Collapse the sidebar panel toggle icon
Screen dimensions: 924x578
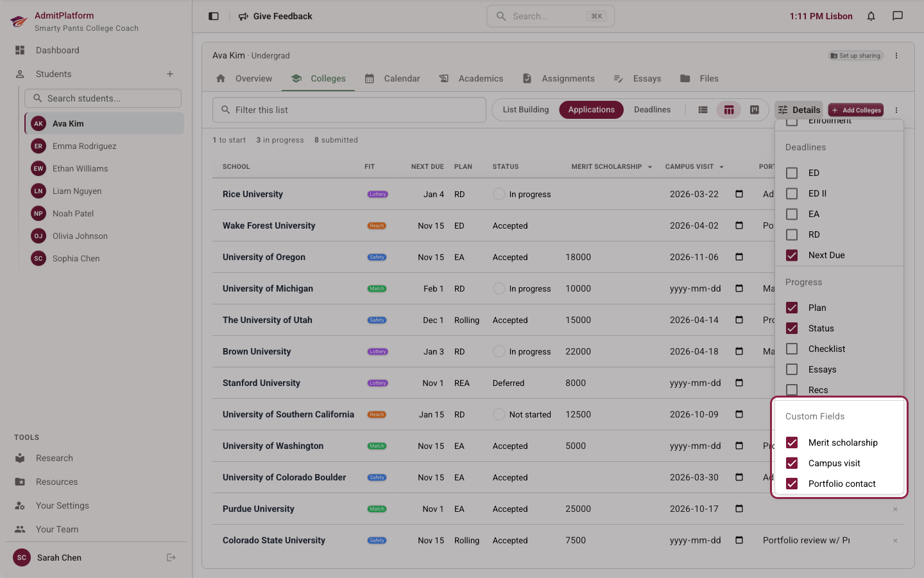pos(214,16)
